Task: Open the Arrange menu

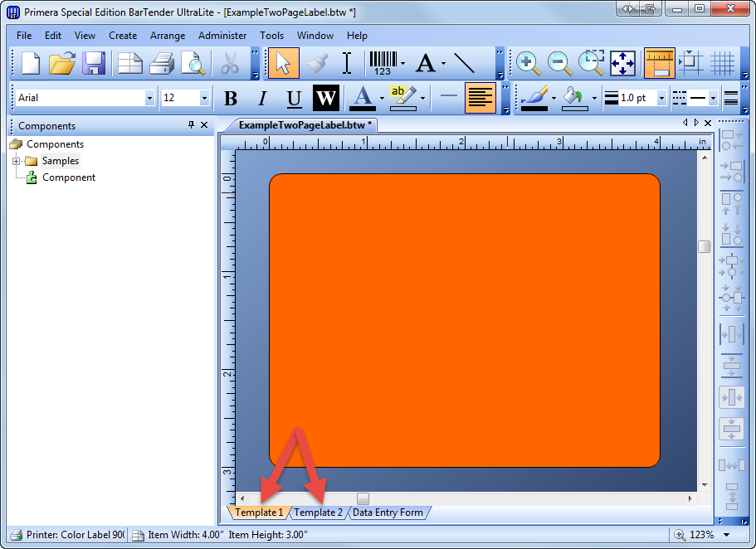Action: point(168,36)
